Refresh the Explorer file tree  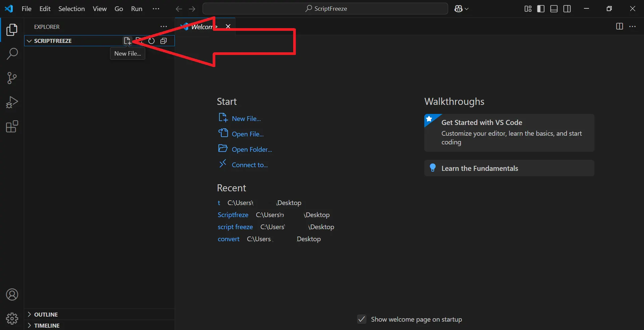coord(152,41)
